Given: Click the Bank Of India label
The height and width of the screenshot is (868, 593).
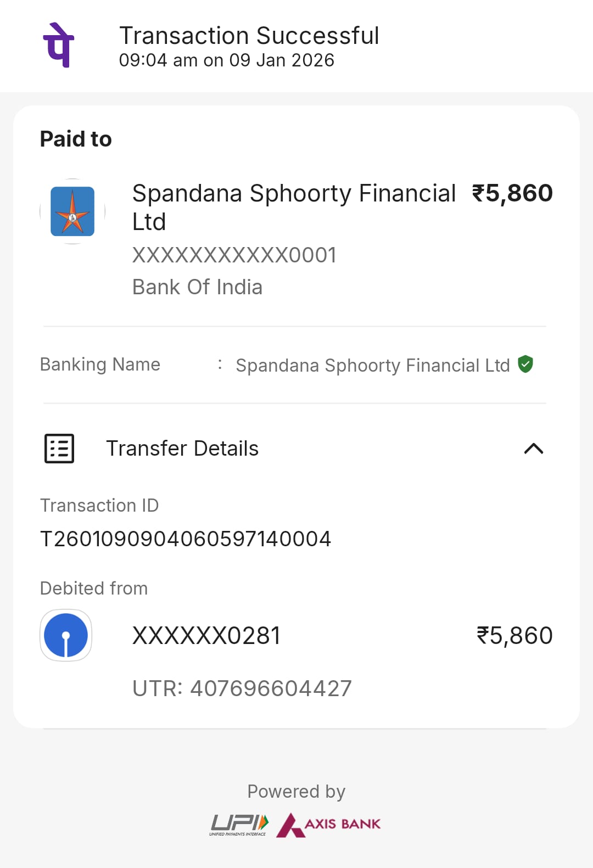Looking at the screenshot, I should (198, 287).
